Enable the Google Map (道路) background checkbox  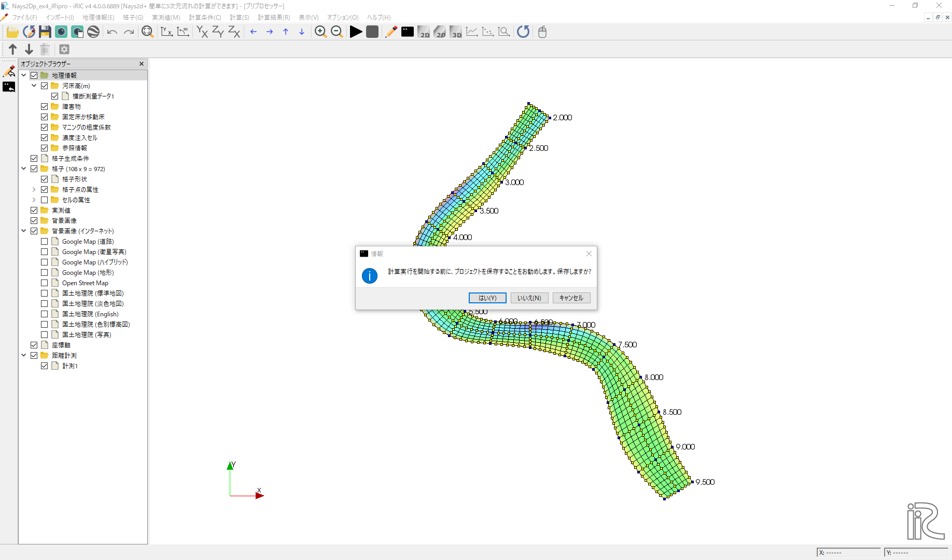pos(45,242)
